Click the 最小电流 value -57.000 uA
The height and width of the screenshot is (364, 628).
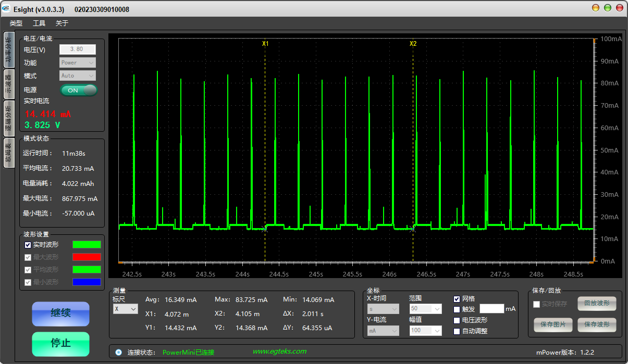pyautogui.click(x=78, y=214)
